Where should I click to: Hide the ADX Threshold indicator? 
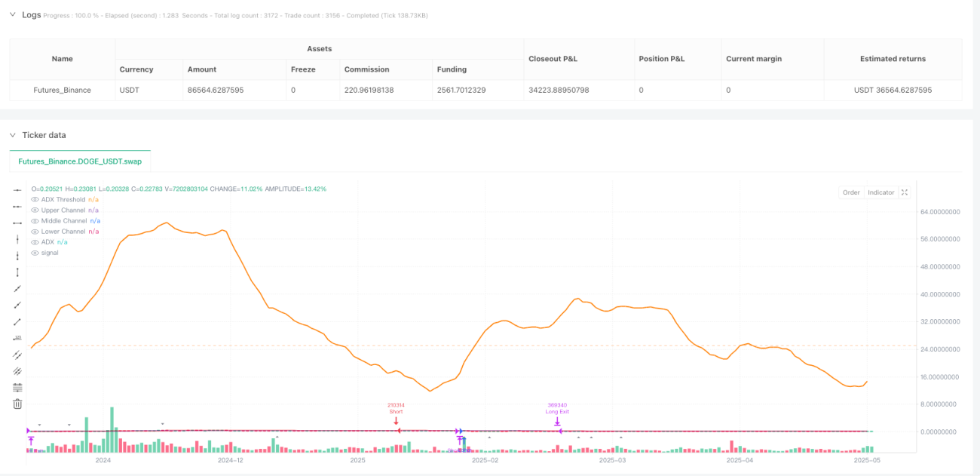tap(35, 199)
